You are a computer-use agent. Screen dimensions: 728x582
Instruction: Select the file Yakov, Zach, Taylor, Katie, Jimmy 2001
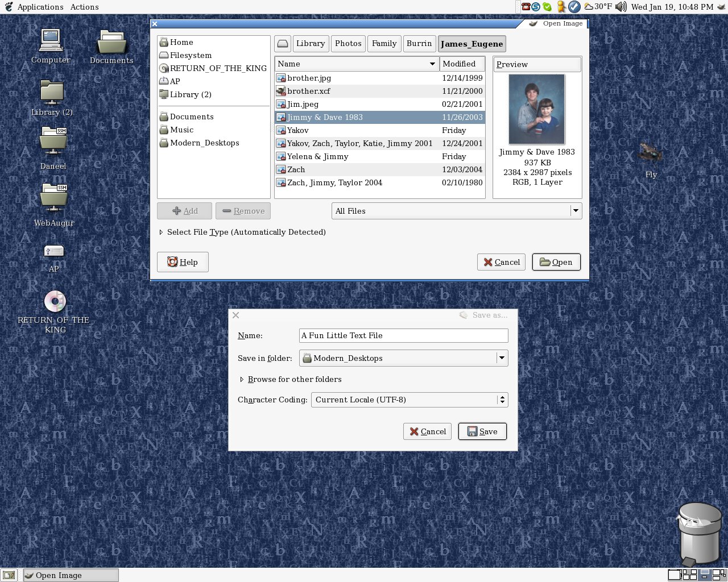click(x=379, y=143)
